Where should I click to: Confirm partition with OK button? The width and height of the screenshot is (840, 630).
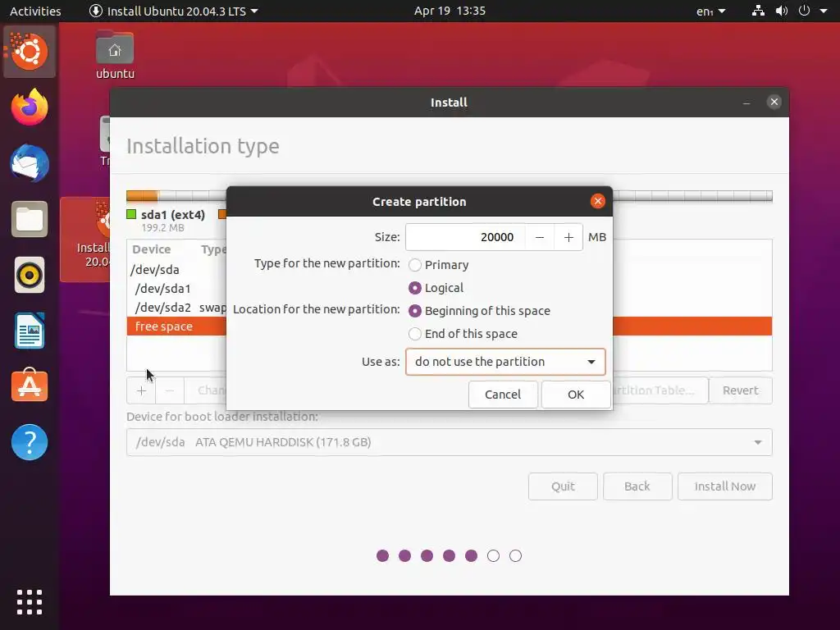coord(576,395)
